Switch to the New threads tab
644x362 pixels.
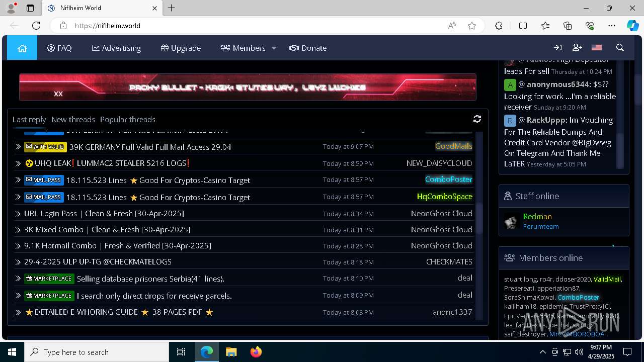tap(73, 119)
